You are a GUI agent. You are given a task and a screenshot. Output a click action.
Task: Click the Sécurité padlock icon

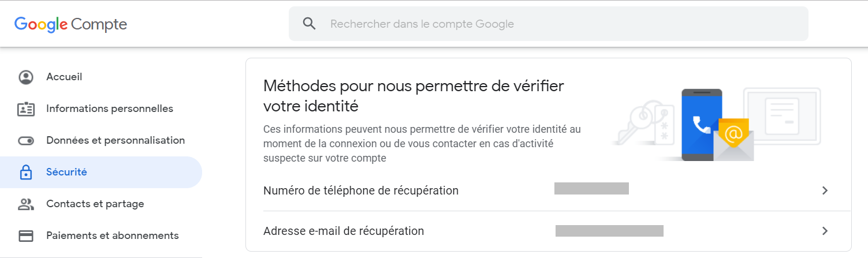(x=26, y=172)
